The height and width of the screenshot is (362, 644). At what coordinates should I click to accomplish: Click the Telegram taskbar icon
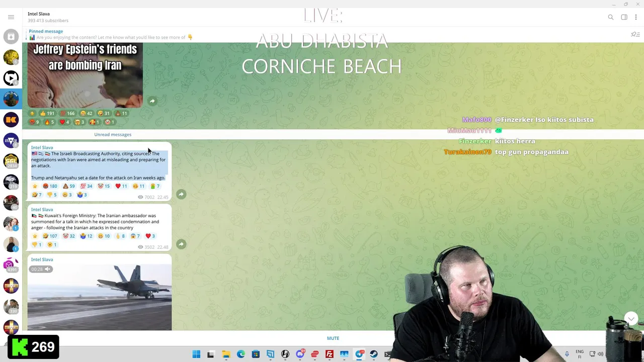point(359,354)
